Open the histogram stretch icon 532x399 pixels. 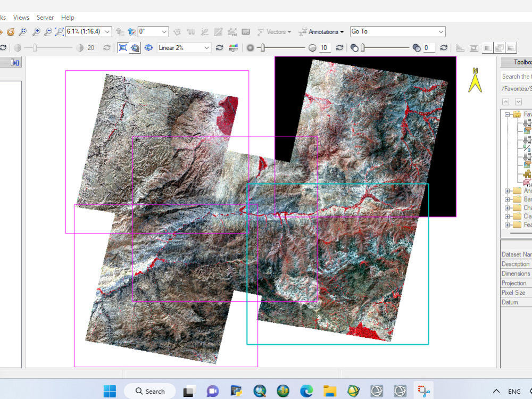click(234, 48)
